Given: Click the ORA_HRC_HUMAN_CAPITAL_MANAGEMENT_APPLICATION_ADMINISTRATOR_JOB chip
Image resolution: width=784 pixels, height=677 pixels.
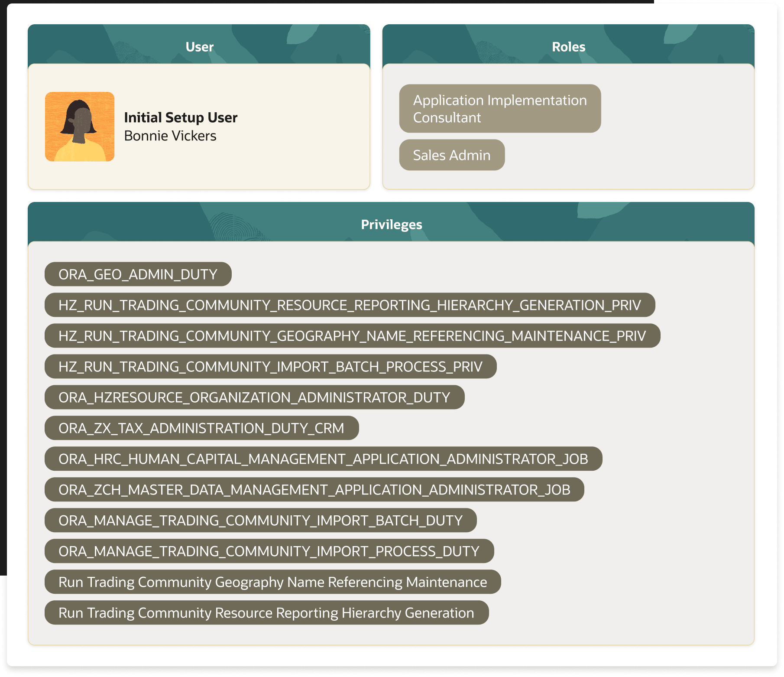Looking at the screenshot, I should [x=323, y=459].
